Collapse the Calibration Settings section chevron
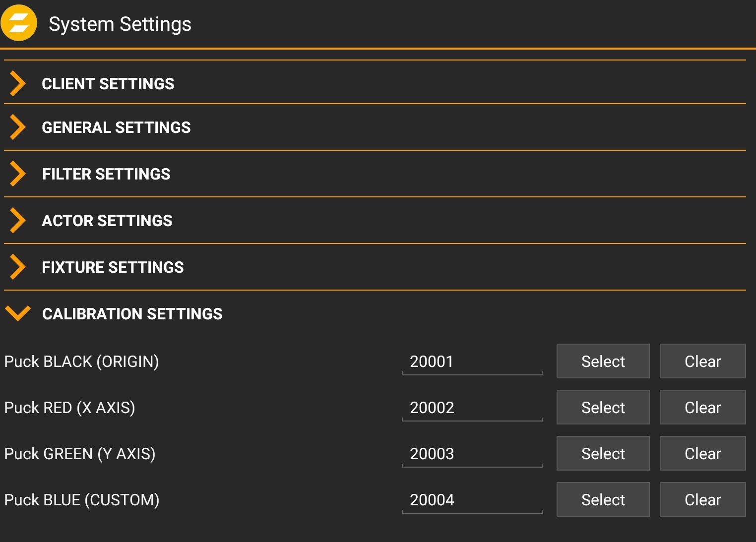The height and width of the screenshot is (542, 756). click(x=18, y=313)
